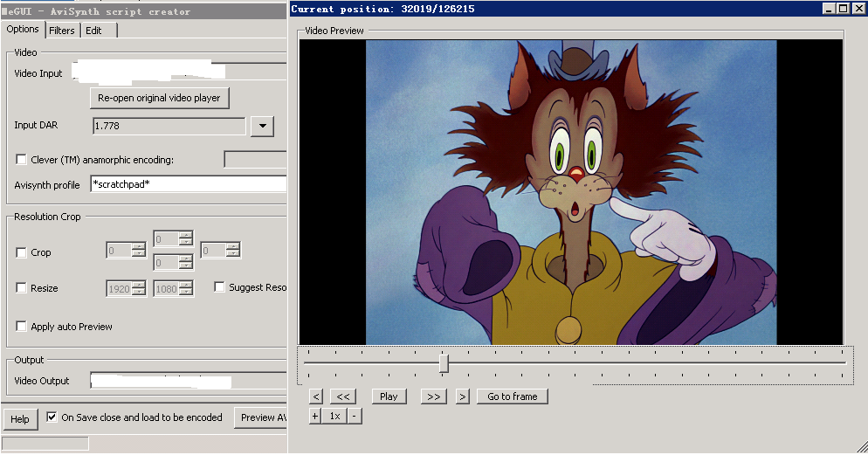Zoom in preview with + button

tap(315, 416)
